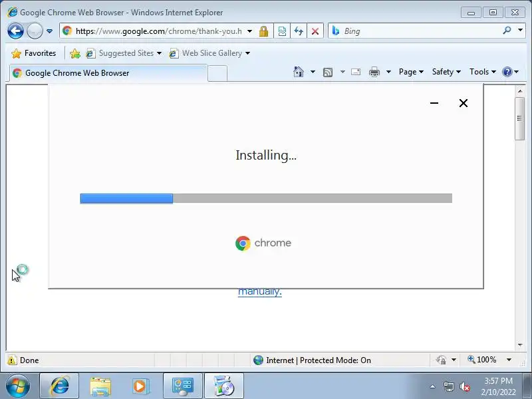The image size is (532, 399).
Task: Click the Chrome logo in installer
Action: pos(243,243)
